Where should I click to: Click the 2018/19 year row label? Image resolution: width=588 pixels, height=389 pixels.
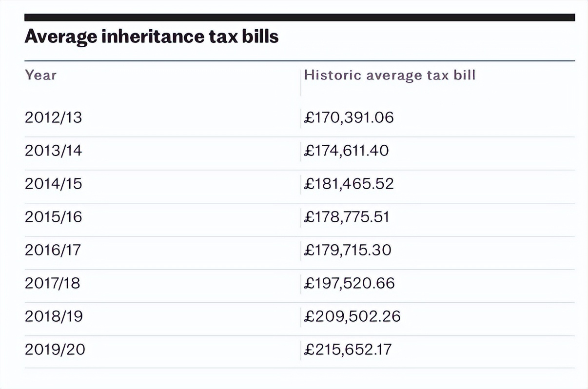click(54, 316)
